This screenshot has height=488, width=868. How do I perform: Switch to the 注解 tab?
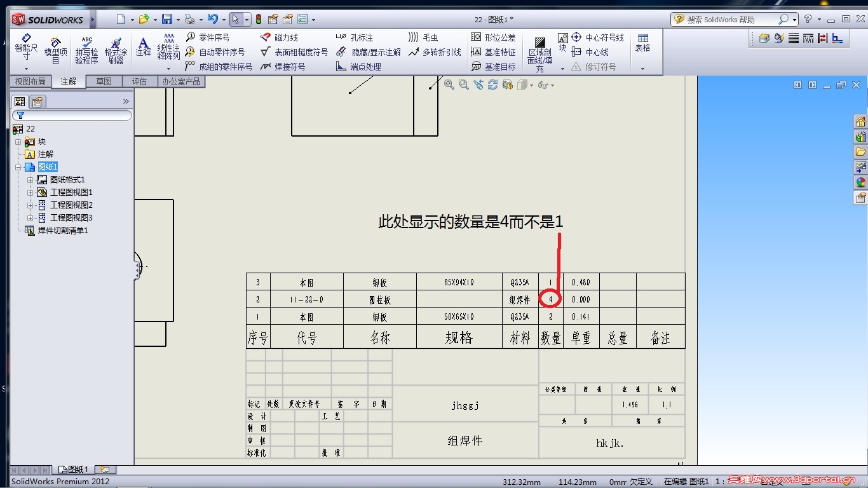coord(68,81)
